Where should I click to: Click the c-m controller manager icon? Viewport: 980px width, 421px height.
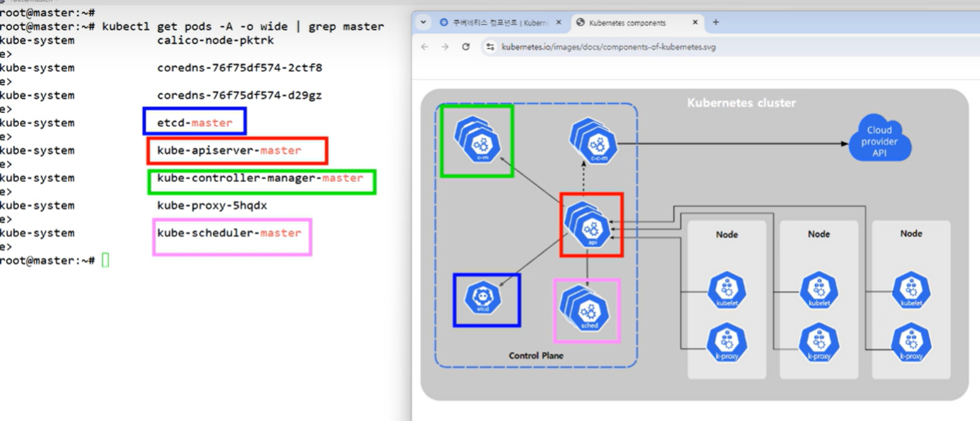point(478,140)
